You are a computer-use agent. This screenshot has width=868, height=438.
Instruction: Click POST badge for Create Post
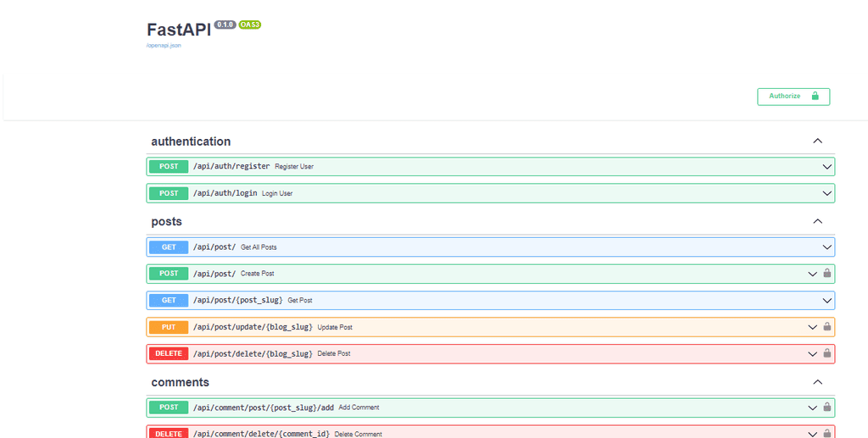pos(169,274)
